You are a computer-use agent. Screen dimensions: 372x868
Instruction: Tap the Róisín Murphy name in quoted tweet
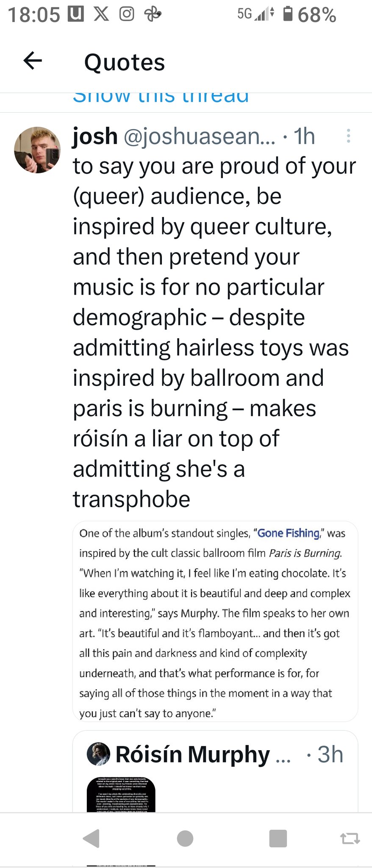(x=193, y=754)
